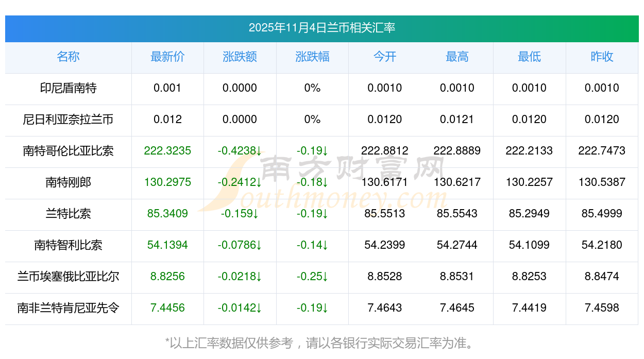
Task: Select the 涨跌额 column header
Action: tap(240, 57)
